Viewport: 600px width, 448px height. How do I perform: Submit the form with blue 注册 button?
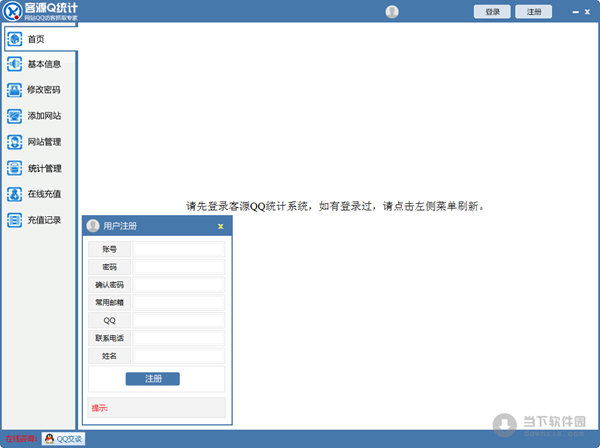153,379
